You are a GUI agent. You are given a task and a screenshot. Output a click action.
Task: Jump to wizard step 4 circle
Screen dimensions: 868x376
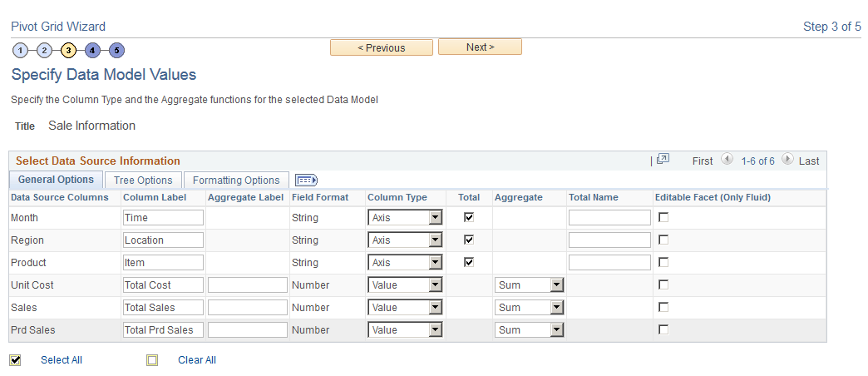pos(92,51)
